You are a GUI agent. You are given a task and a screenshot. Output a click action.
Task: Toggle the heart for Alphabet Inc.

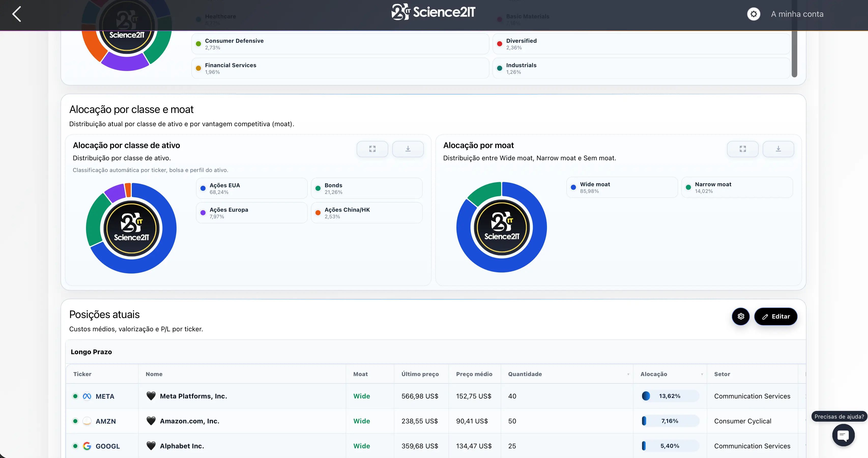151,446
